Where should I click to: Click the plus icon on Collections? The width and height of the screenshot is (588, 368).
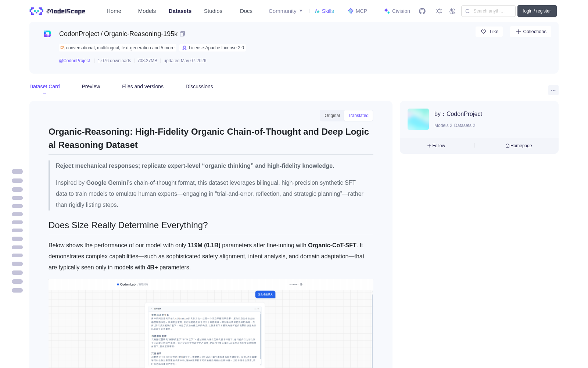point(519,32)
